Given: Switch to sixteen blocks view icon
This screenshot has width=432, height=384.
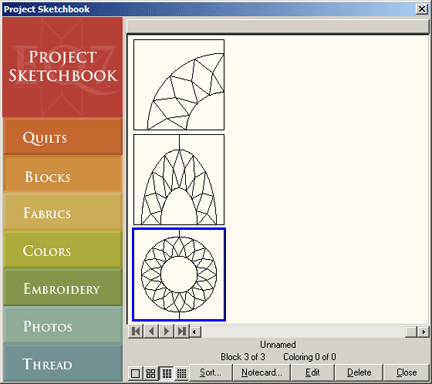Looking at the screenshot, I should 181,373.
